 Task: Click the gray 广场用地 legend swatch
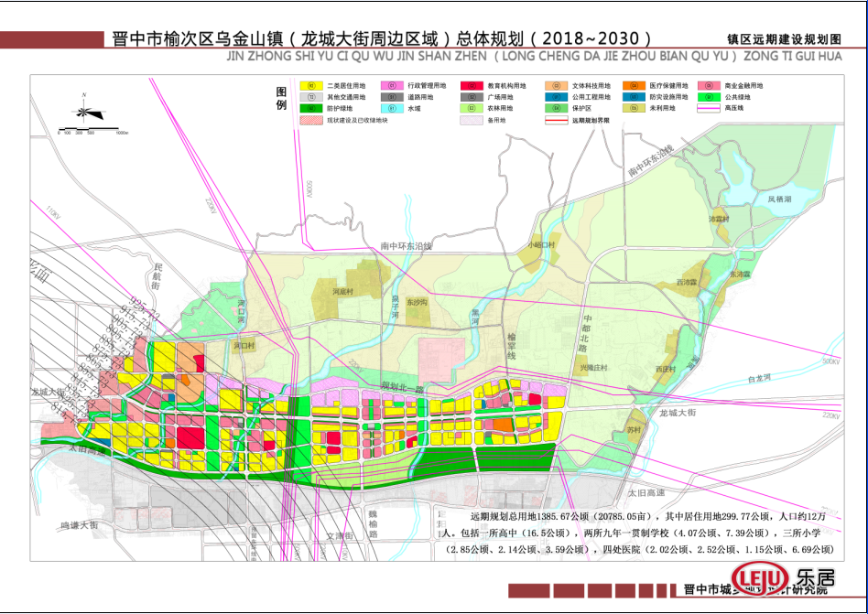[x=472, y=97]
